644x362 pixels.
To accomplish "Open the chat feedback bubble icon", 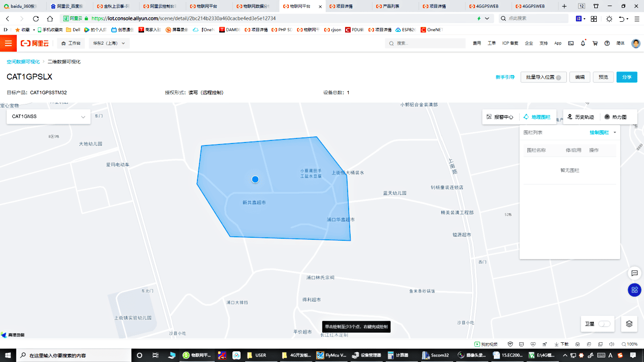I will (634, 273).
